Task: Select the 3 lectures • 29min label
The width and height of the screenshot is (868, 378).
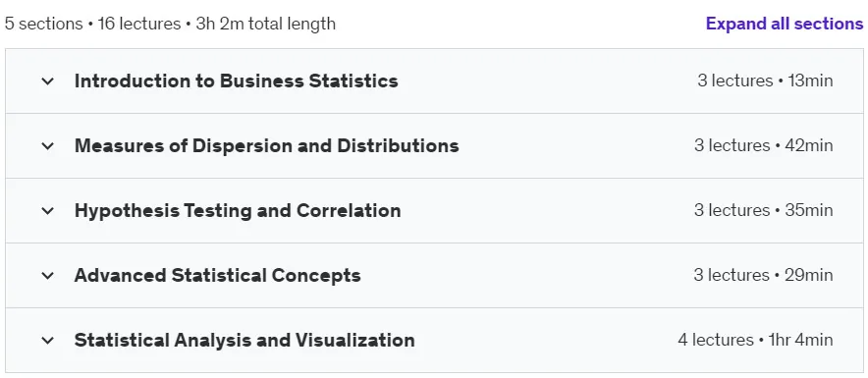Action: tap(763, 275)
